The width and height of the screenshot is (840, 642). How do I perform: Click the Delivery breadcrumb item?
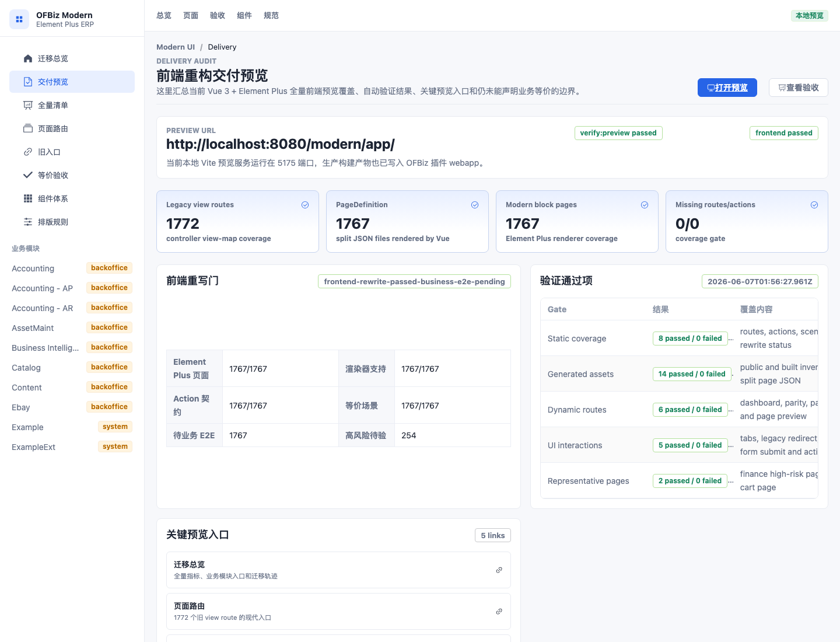[222, 47]
